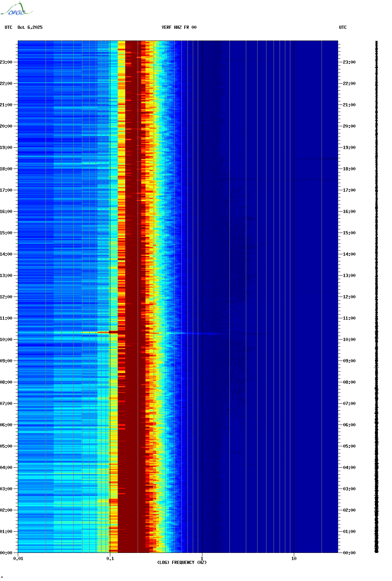Click the 1 Hz frequency axis label
The height and width of the screenshot is (581, 392).
(x=202, y=559)
